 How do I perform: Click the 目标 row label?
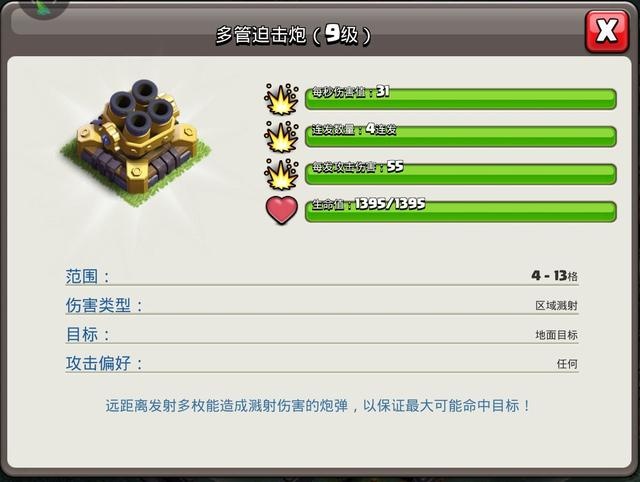coord(87,334)
